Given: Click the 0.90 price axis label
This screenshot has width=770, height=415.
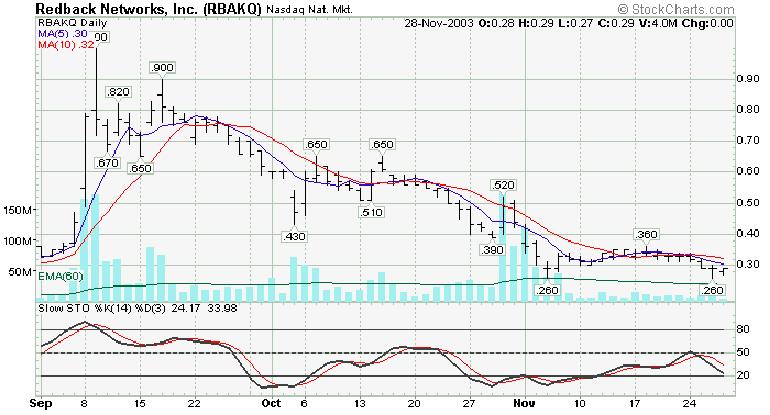Looking at the screenshot, I should [x=748, y=79].
